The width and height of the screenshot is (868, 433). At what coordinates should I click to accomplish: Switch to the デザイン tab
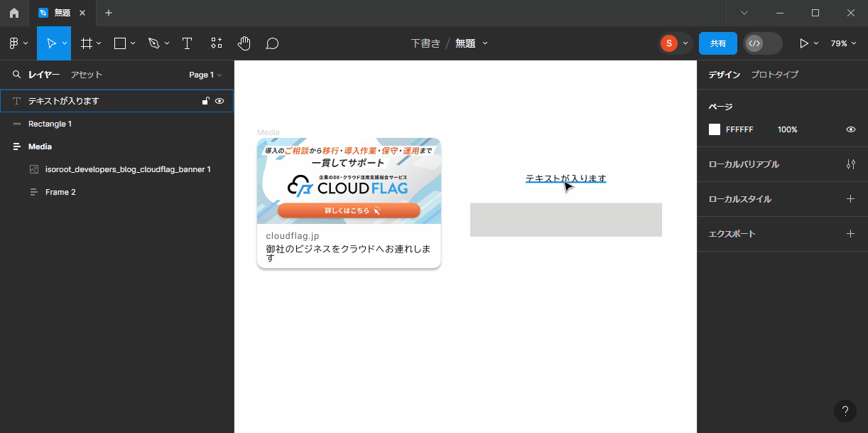[x=725, y=75]
